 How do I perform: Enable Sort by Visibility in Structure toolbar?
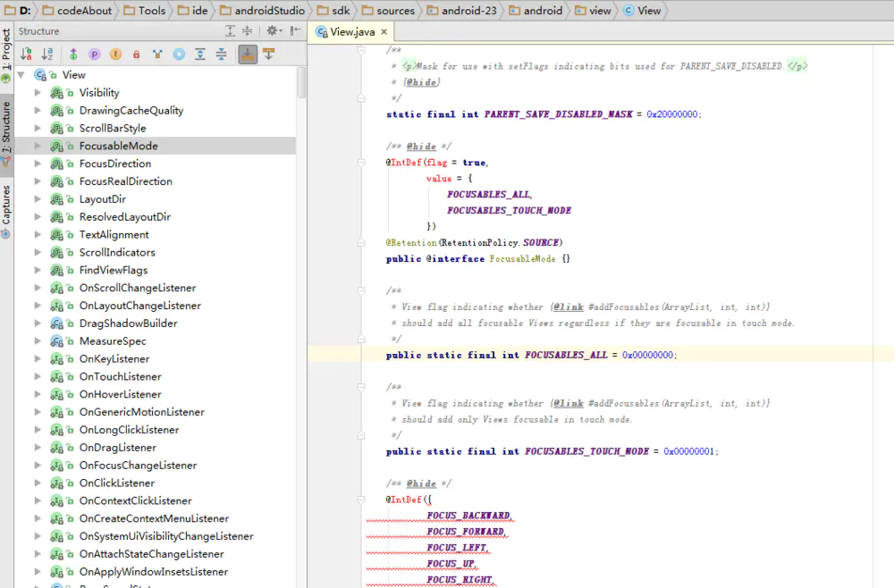[x=27, y=54]
